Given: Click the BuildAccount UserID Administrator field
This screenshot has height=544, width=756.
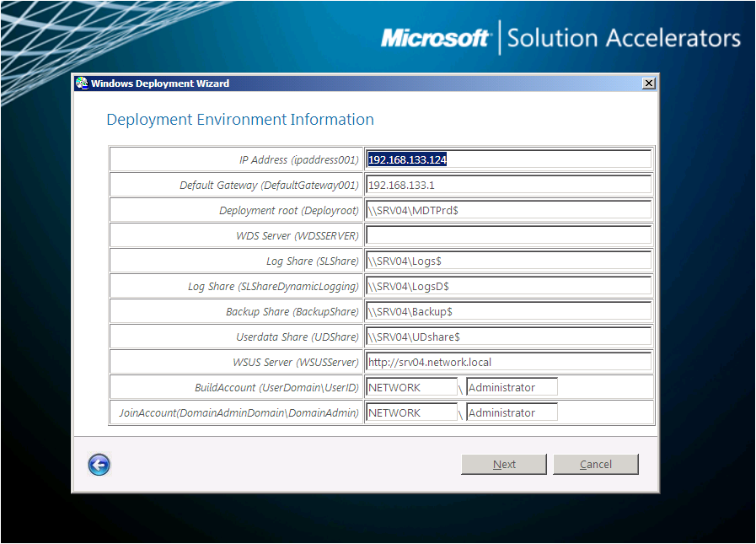Looking at the screenshot, I should tap(512, 387).
